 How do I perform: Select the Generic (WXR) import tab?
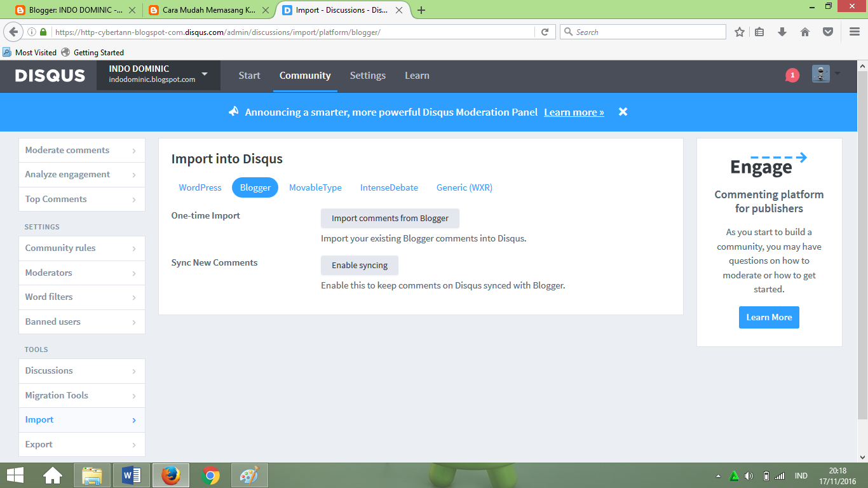pyautogui.click(x=465, y=187)
